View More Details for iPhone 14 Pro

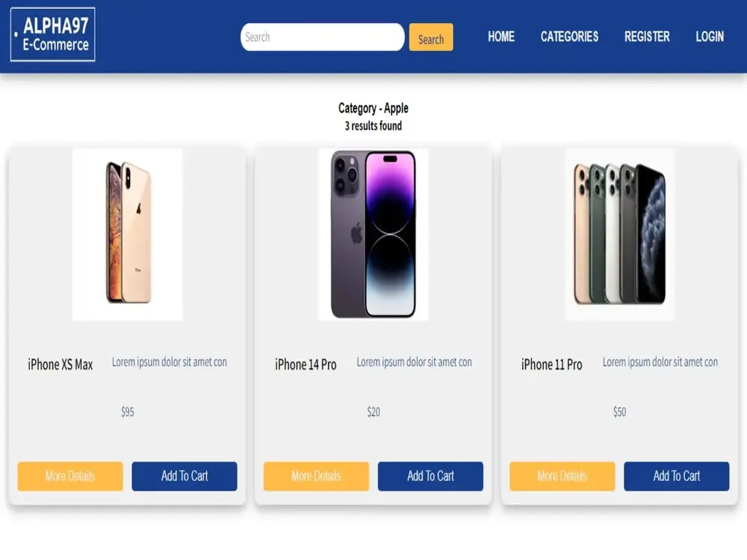coord(316,476)
